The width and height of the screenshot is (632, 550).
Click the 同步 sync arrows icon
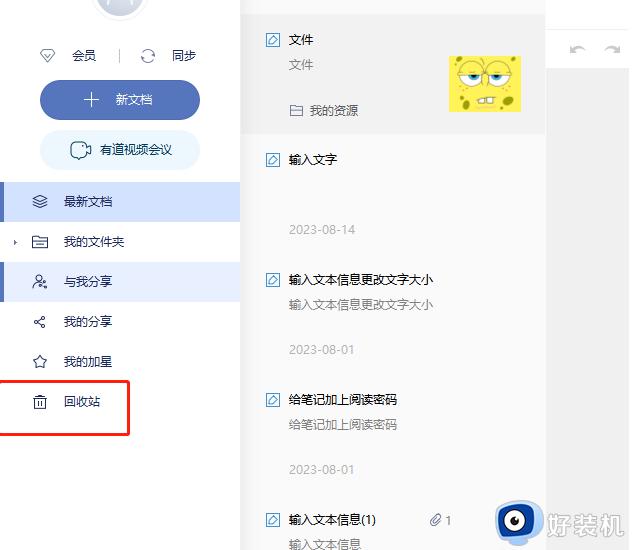coord(148,56)
